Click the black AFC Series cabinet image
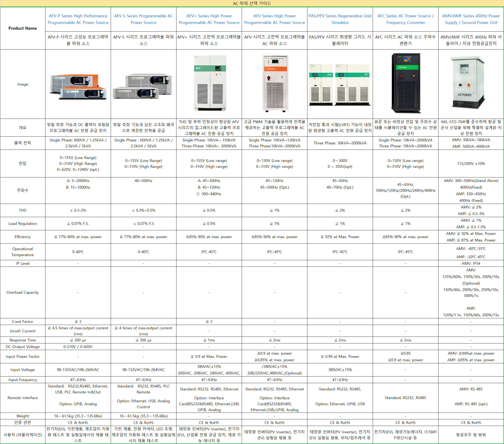Screen dimensions: 504x444 [406, 83]
